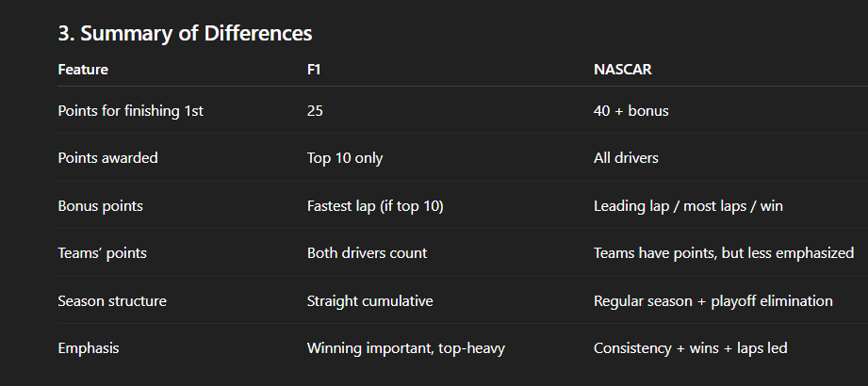The image size is (868, 386).
Task: Click 'Winning important, top-heavy' cell
Action: pyautogui.click(x=406, y=348)
